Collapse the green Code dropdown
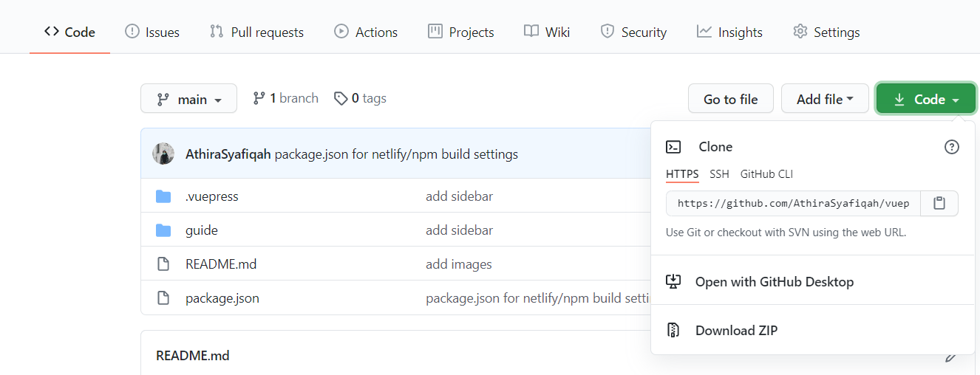This screenshot has width=980, height=375. (926, 99)
